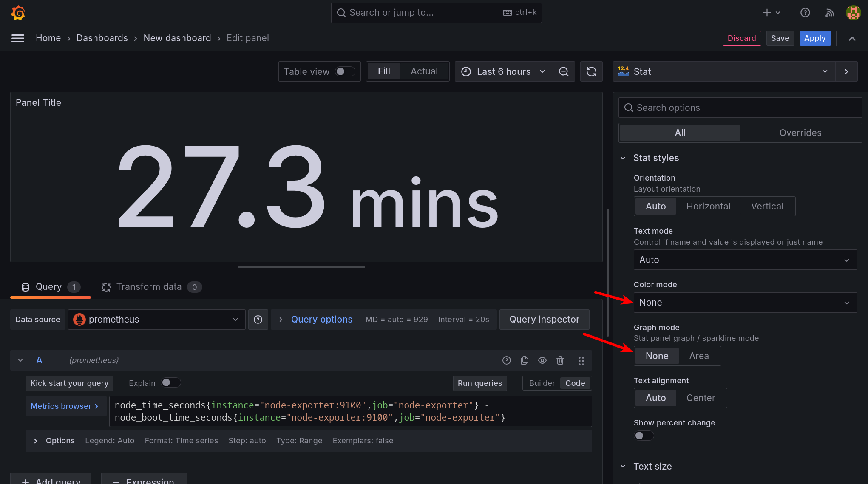Screen dimensions: 868x484
Task: Collapse the options pane with right arrow
Action: pyautogui.click(x=846, y=71)
